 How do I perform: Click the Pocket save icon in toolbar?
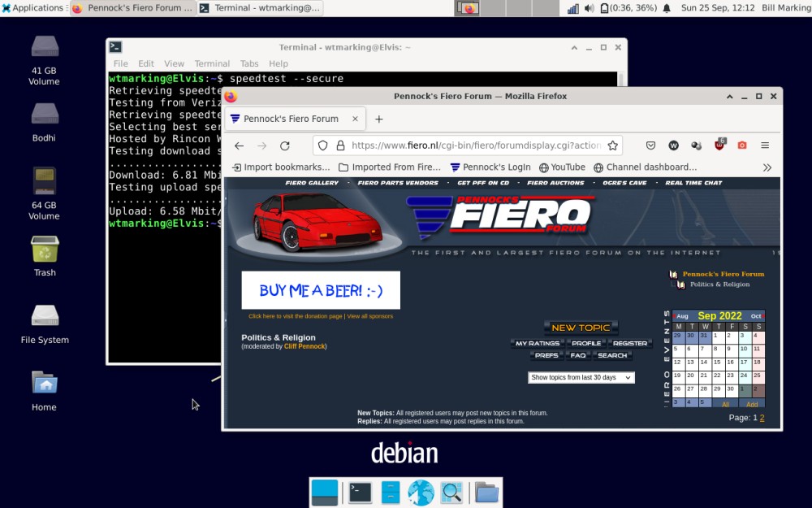tap(650, 146)
